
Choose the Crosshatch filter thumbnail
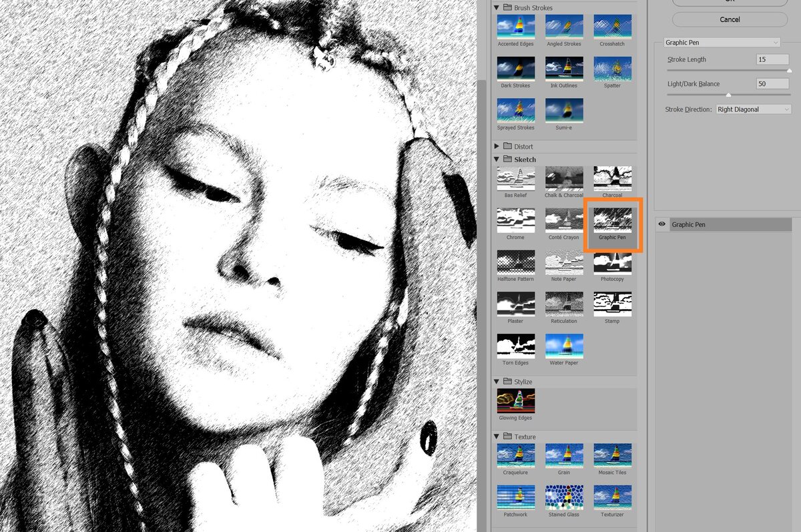(612, 26)
